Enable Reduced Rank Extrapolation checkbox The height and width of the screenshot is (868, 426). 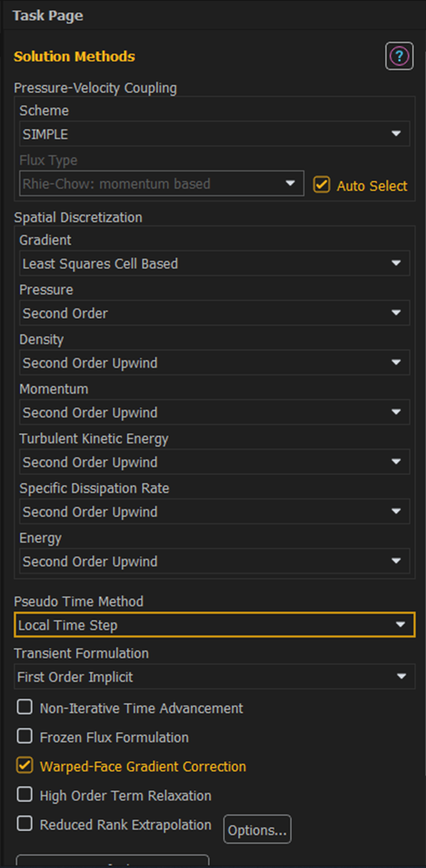tap(25, 823)
